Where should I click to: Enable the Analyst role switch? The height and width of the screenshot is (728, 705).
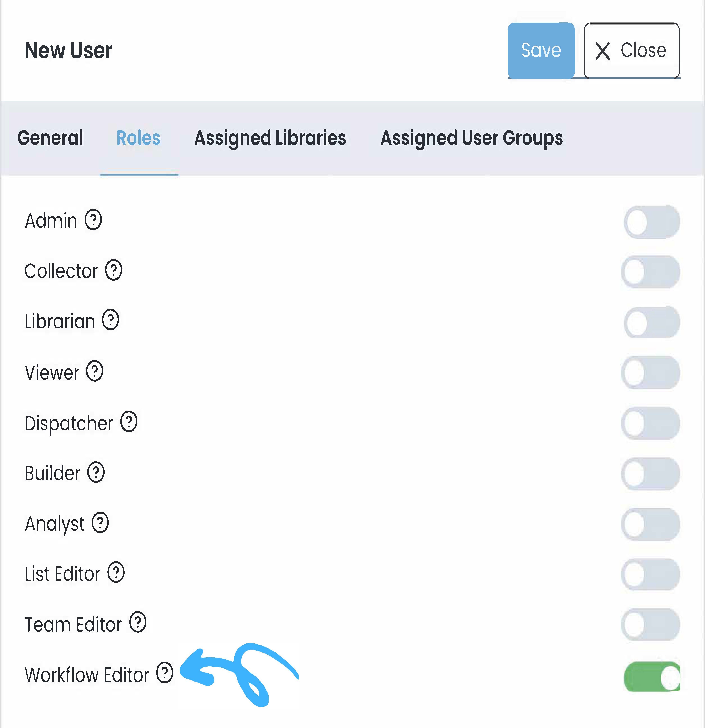coord(650,524)
